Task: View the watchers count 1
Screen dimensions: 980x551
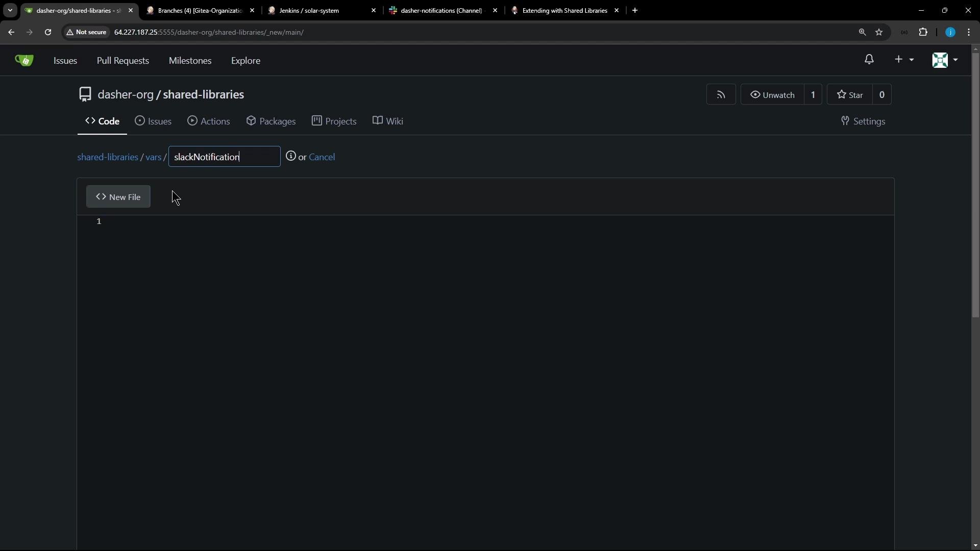Action: point(813,94)
